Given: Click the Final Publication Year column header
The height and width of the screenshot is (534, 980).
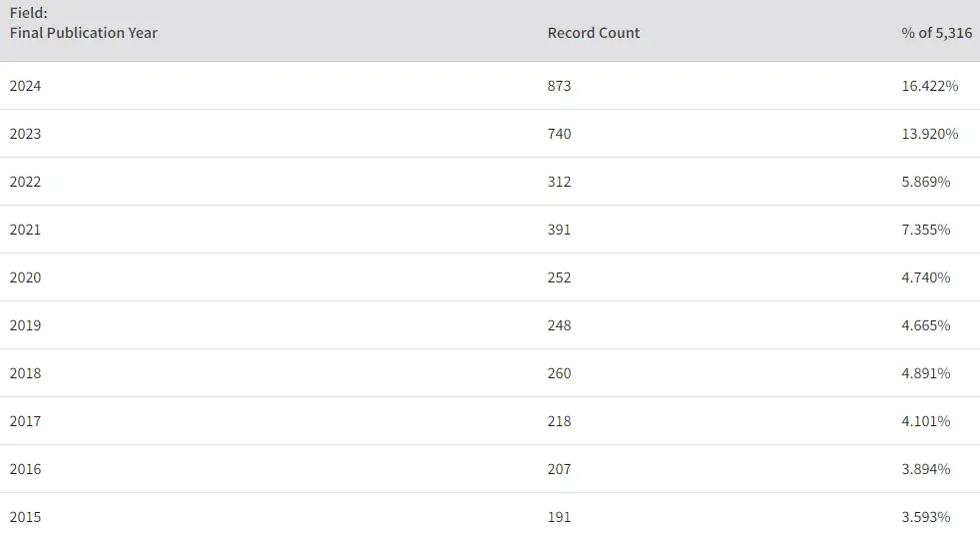Looking at the screenshot, I should pyautogui.click(x=83, y=33).
